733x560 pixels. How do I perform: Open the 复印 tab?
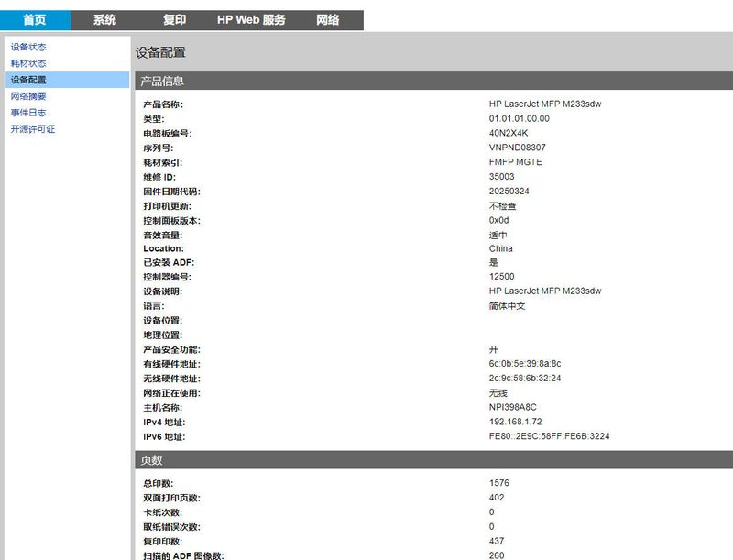pos(174,20)
